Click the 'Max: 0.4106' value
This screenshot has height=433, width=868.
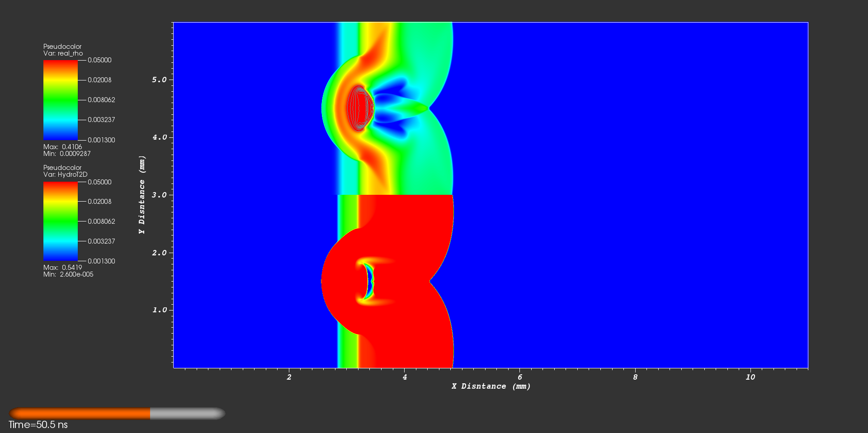point(63,147)
